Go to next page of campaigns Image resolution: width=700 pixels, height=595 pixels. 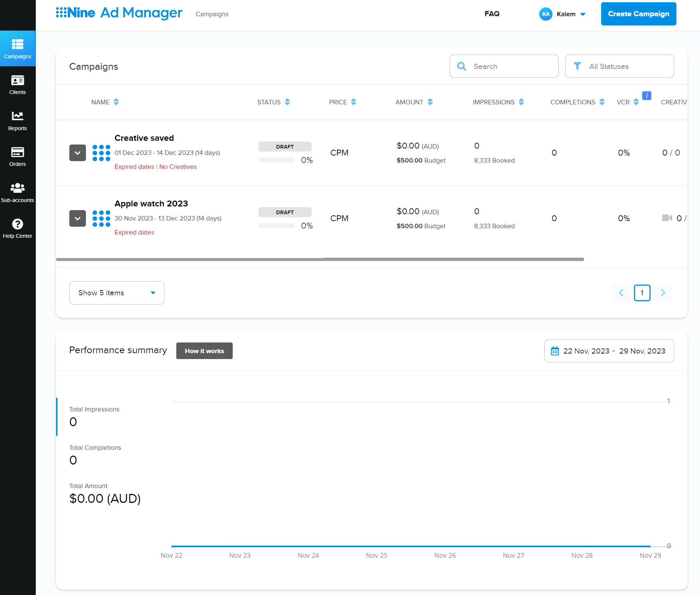(x=663, y=293)
